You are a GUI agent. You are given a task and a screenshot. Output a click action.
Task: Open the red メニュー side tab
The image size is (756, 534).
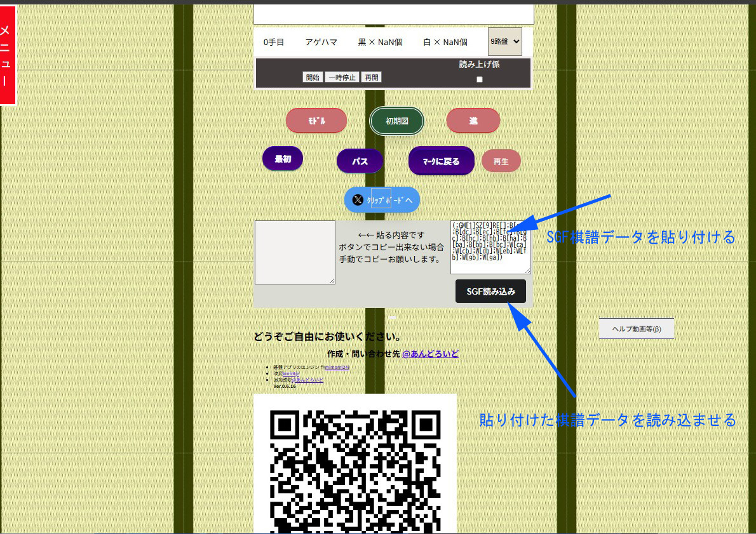tap(8, 55)
